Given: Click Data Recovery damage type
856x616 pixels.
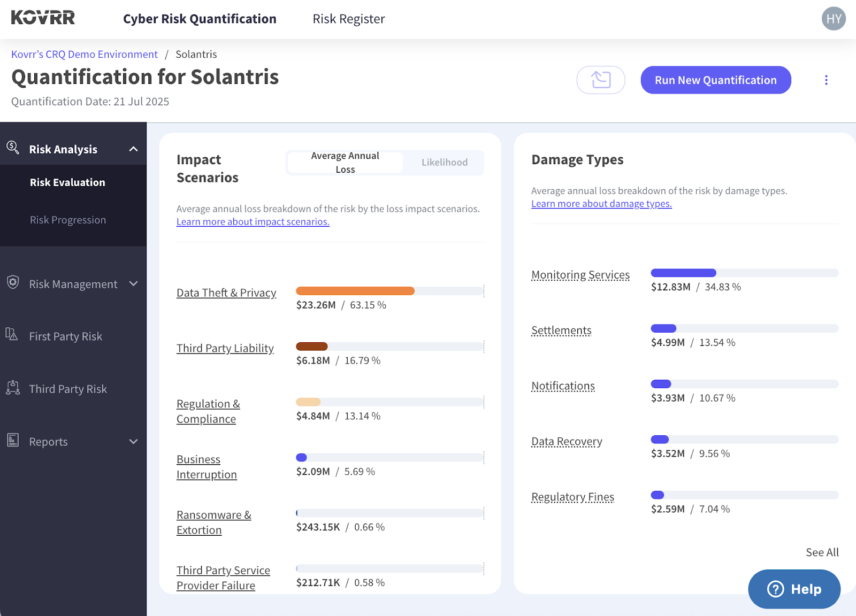Looking at the screenshot, I should coord(567,442).
